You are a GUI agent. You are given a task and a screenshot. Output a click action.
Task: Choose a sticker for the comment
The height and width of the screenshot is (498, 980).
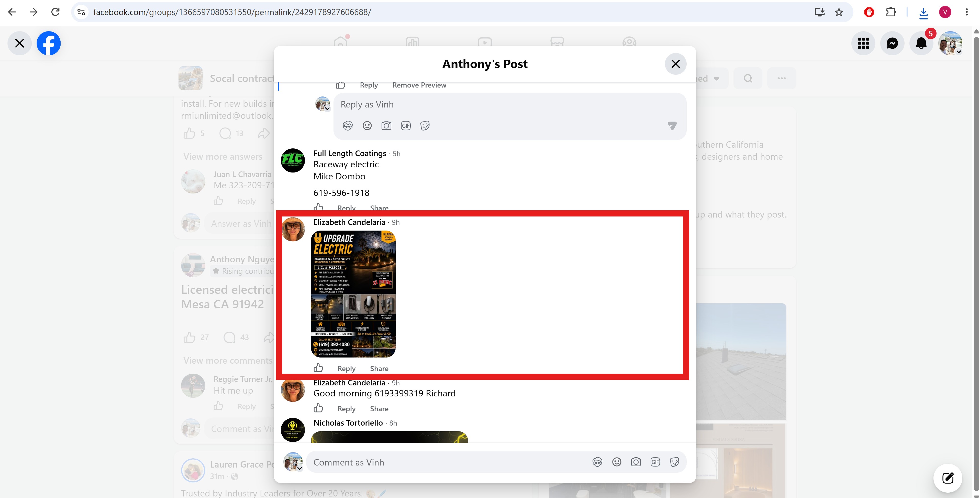[x=674, y=462]
